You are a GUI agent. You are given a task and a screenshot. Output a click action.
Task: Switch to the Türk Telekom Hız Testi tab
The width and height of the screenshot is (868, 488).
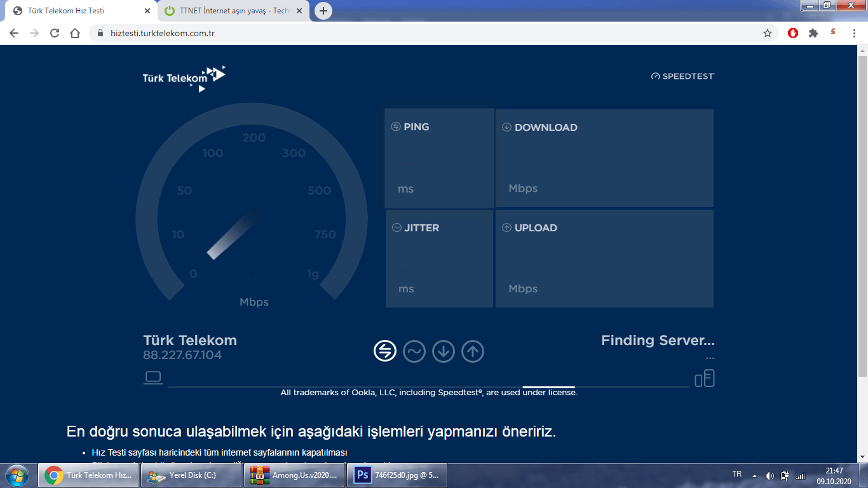[x=81, y=11]
